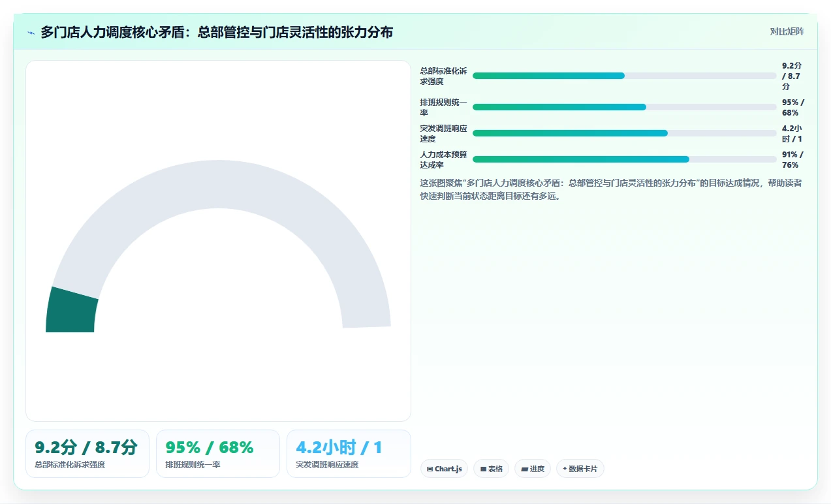831x504 pixels.
Task: Click the 排班规则统一率 caption in the data card
Action: pyautogui.click(x=193, y=465)
